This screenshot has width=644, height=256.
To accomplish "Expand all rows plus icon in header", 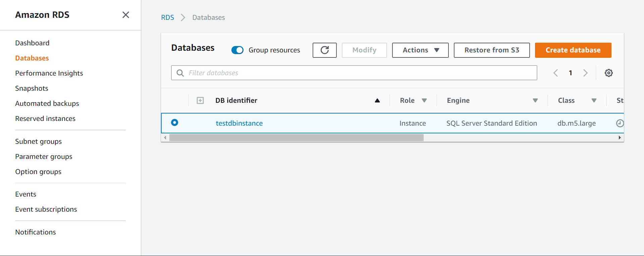I will tap(200, 100).
